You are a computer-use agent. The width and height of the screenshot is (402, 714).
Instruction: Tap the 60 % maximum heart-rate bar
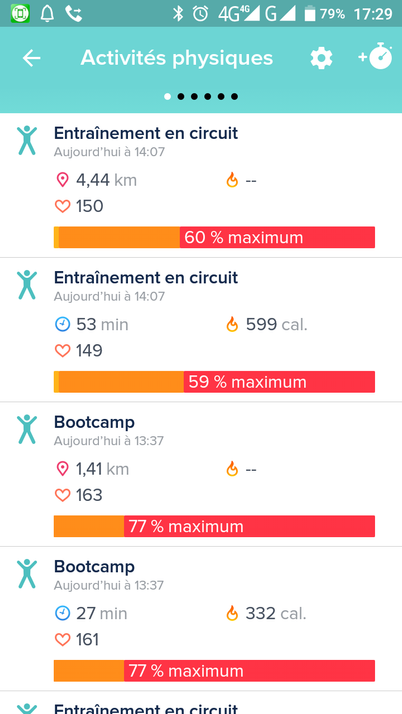pos(214,237)
